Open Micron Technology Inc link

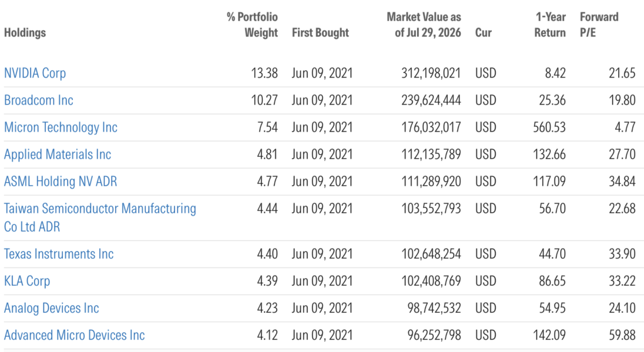(x=61, y=127)
